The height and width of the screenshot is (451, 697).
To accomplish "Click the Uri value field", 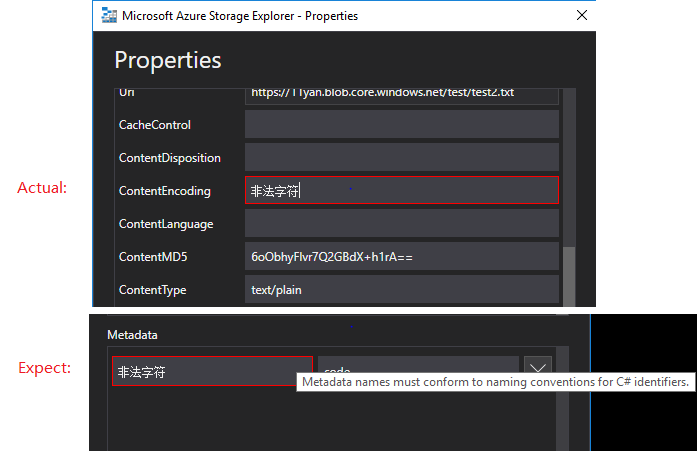I will (402, 96).
